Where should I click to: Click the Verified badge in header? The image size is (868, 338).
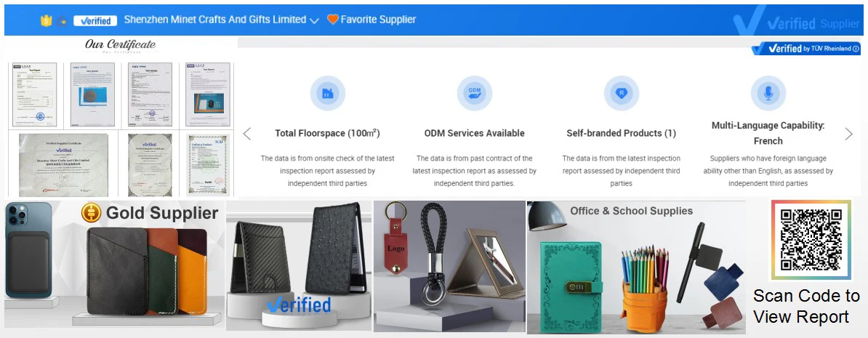[x=95, y=20]
